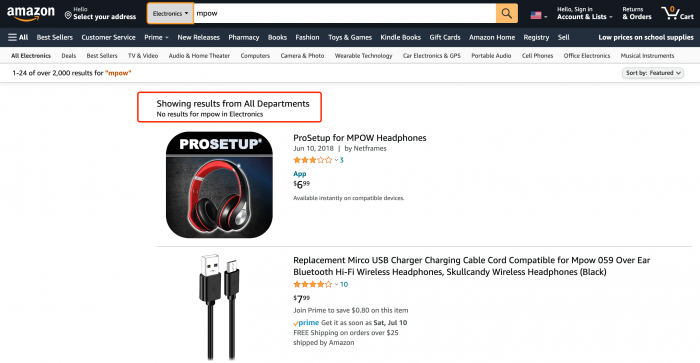
Task: Click the location pin Select your address
Action: point(100,13)
